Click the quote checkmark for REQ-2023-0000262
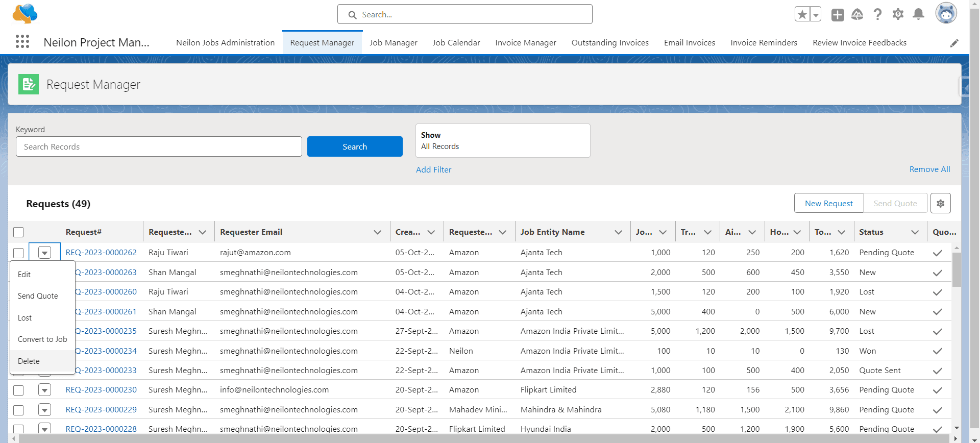Screen dimensions: 980x443 tap(937, 253)
